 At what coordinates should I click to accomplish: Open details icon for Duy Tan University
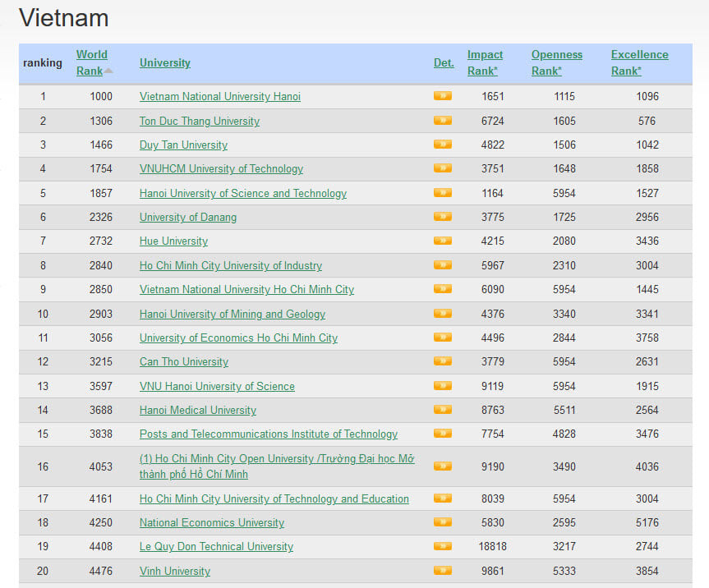pyautogui.click(x=442, y=145)
